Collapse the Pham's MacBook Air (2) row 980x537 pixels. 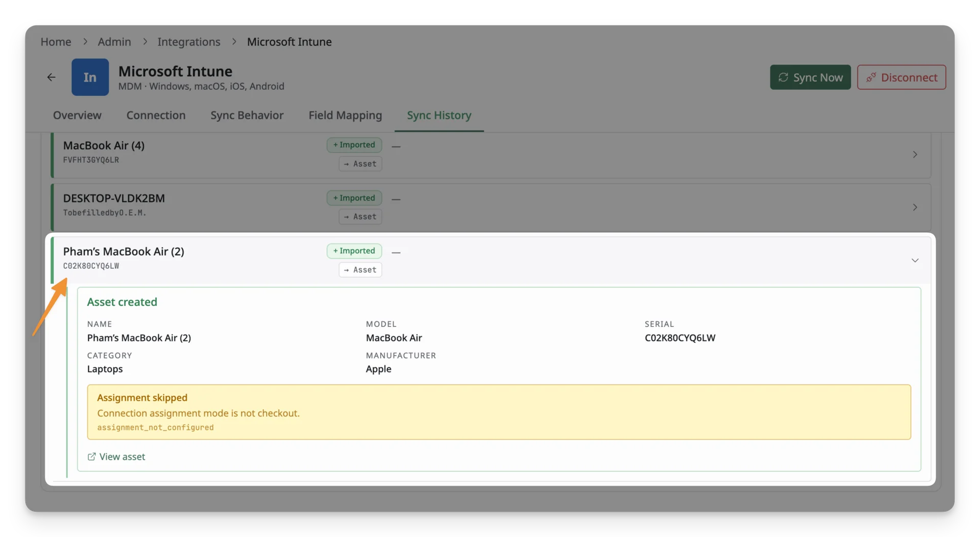pos(915,261)
